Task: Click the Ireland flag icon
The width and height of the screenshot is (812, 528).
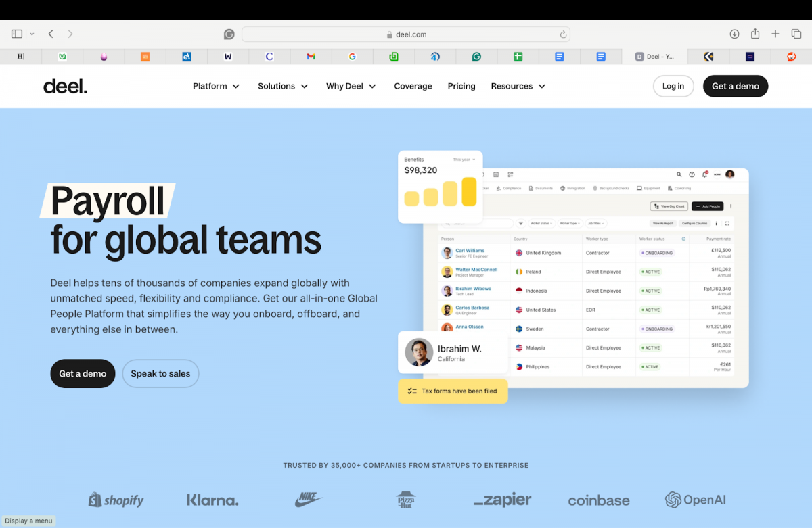Action: [519, 272]
